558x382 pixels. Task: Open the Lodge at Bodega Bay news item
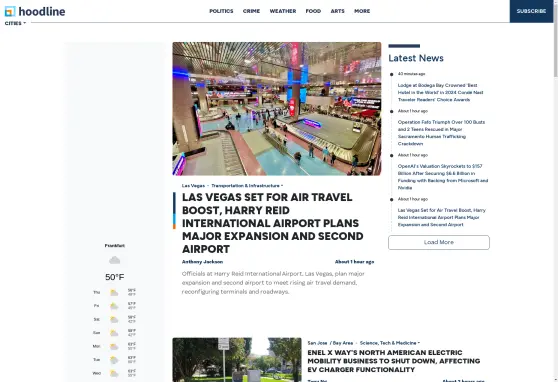click(x=441, y=93)
